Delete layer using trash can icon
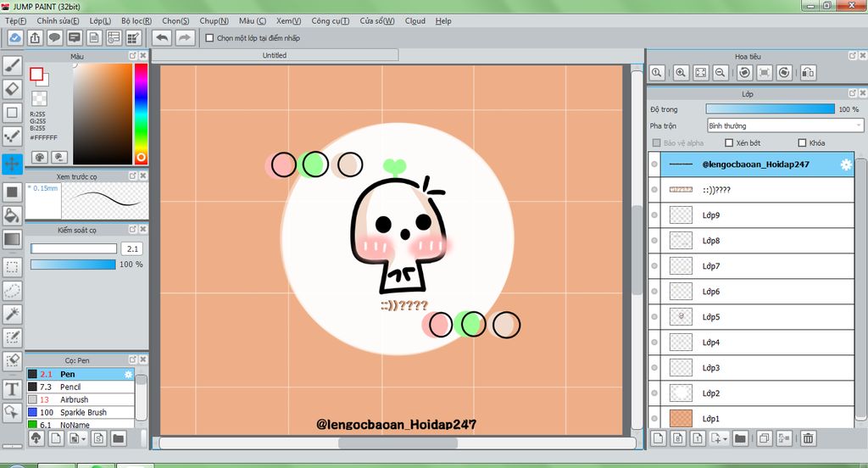Image resolution: width=868 pixels, height=468 pixels. click(808, 438)
